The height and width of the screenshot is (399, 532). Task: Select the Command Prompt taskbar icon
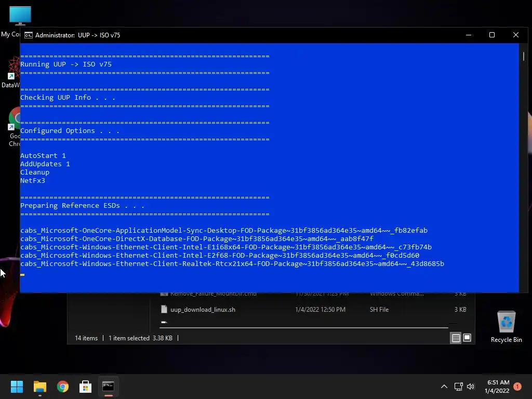click(108, 387)
